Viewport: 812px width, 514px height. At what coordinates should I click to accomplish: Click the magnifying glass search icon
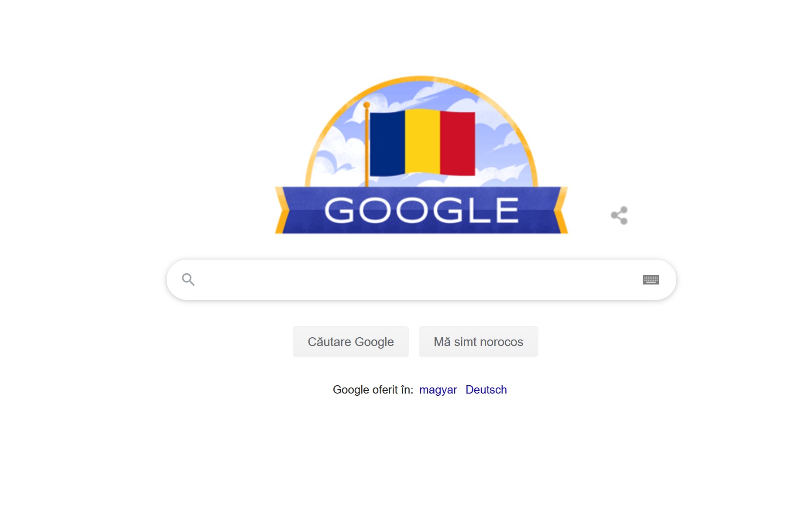[x=188, y=279]
